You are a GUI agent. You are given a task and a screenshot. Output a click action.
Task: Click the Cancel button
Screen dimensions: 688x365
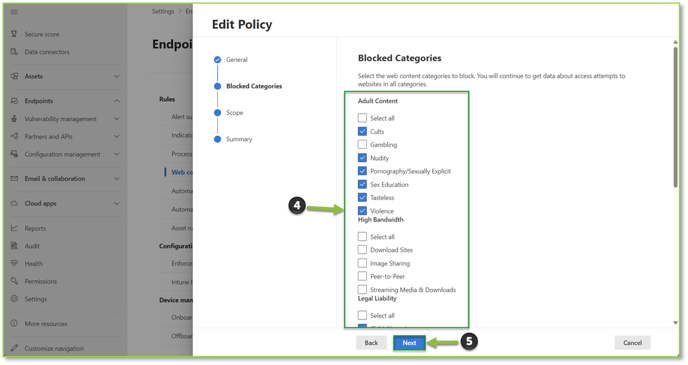coord(632,343)
